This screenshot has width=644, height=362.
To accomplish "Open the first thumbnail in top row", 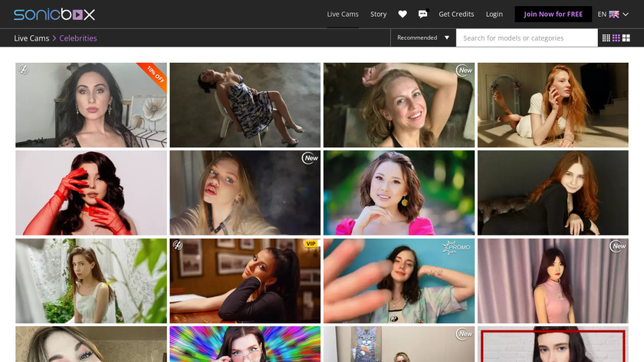I will point(90,105).
